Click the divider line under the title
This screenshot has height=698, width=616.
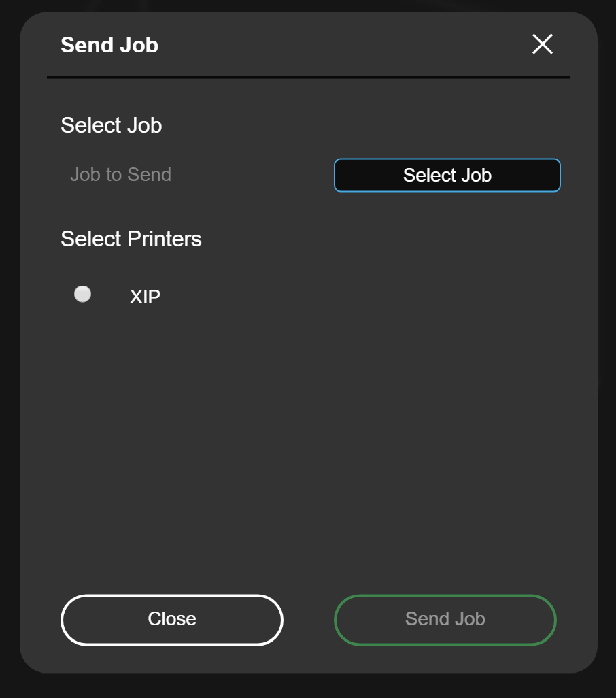point(308,77)
